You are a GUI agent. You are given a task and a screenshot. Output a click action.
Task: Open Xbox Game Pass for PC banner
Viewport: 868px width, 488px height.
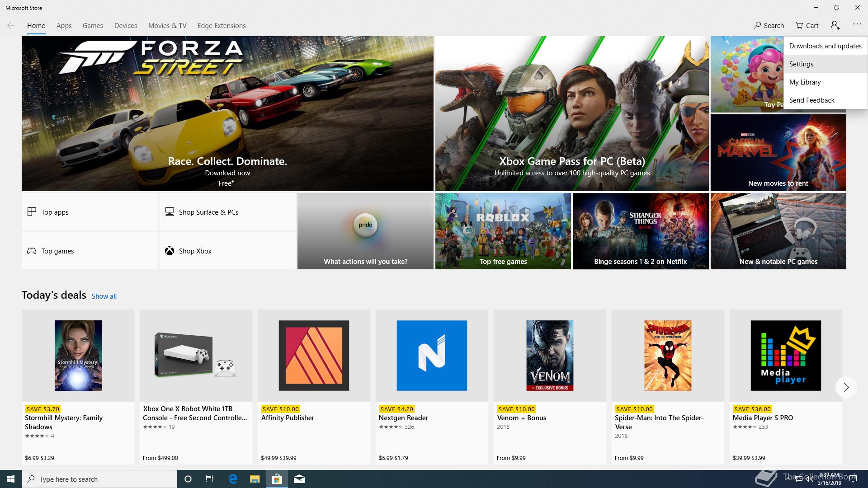[572, 113]
